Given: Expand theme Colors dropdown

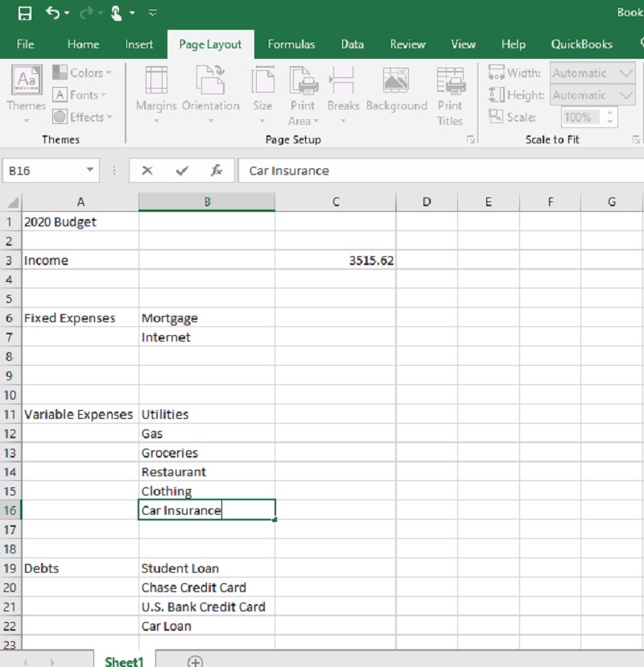Looking at the screenshot, I should (82, 72).
